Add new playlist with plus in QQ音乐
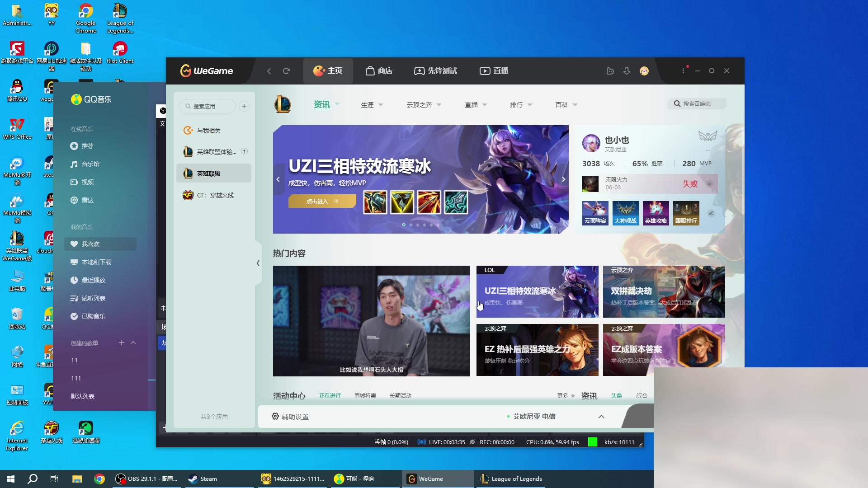The image size is (868, 488). 122,343
